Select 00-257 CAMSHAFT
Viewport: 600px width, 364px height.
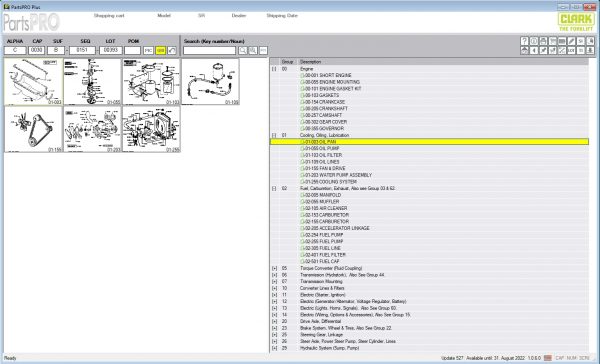tap(323, 115)
